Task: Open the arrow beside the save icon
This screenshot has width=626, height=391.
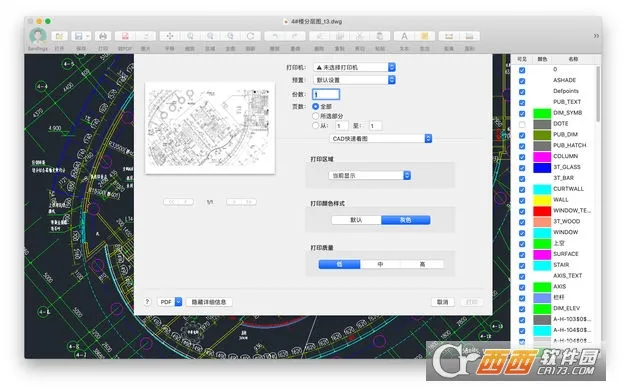Action: [x=88, y=36]
